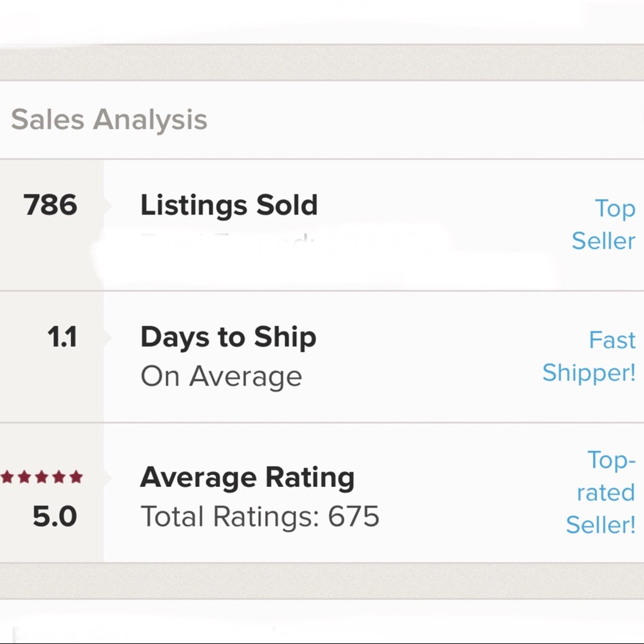Click the 1.1 days value

point(62,337)
